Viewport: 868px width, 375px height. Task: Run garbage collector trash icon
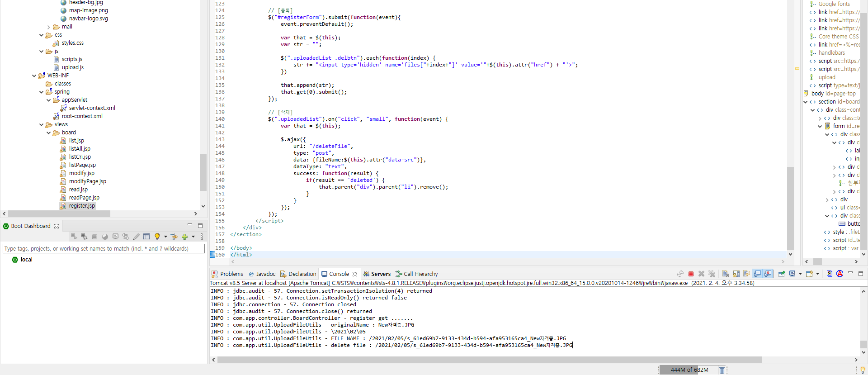click(x=722, y=370)
